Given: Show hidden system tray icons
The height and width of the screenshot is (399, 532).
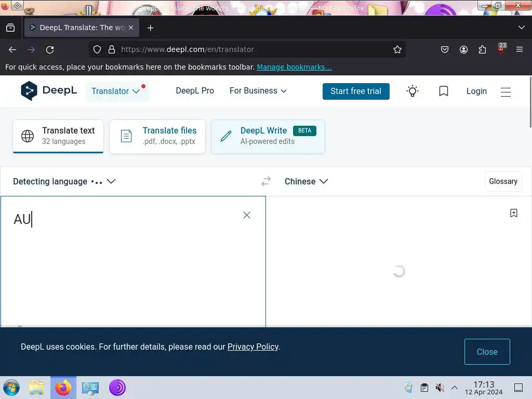Looking at the screenshot, I should coord(455,388).
